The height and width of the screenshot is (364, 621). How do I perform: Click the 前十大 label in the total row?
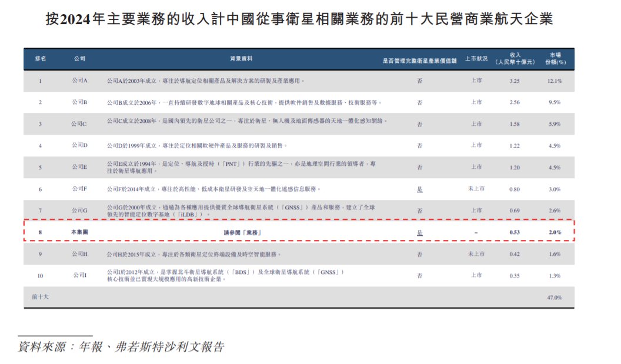(40, 298)
